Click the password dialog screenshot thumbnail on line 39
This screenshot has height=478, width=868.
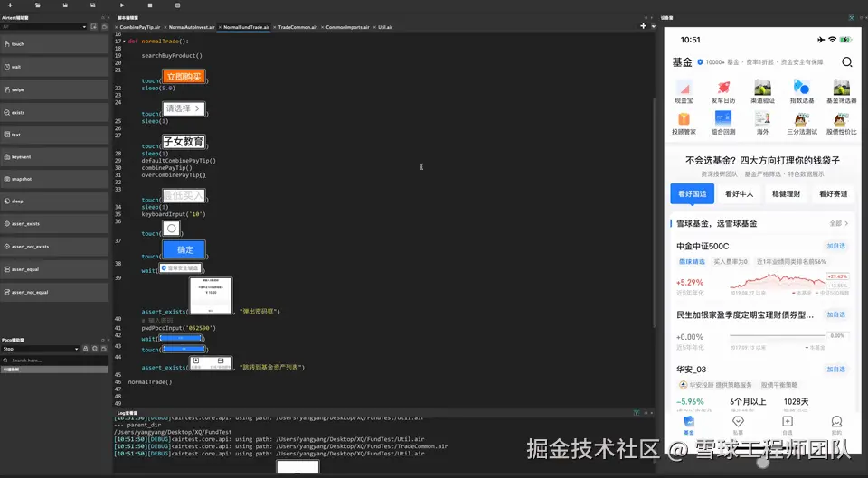coord(211,295)
